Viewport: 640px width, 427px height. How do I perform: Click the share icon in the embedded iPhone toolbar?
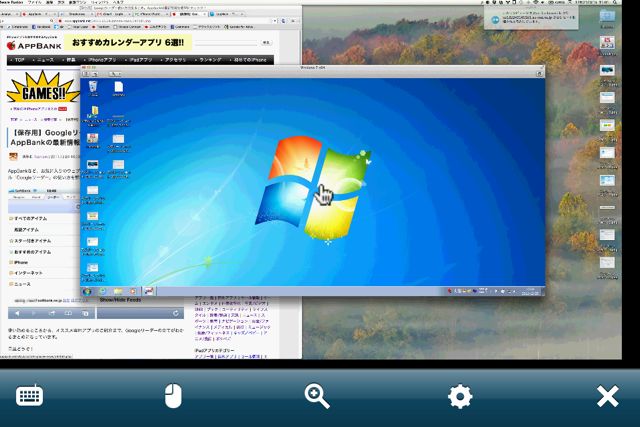(52, 313)
